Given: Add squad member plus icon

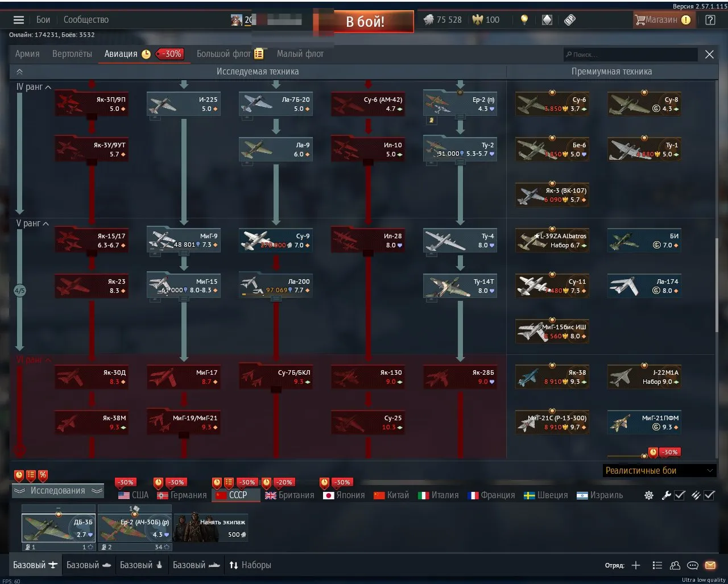Looking at the screenshot, I should [x=636, y=565].
